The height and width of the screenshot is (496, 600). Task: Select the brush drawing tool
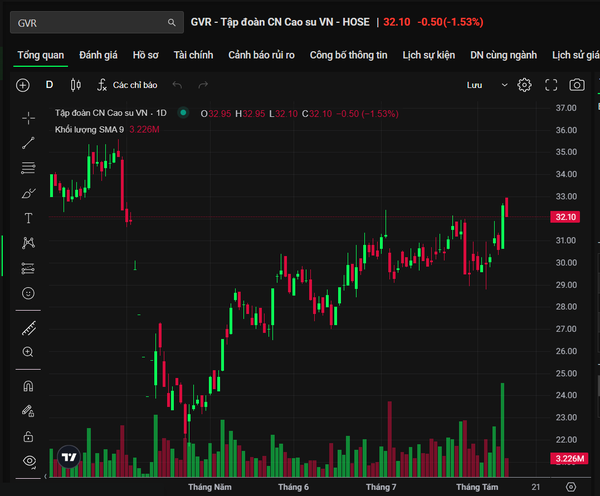tap(28, 193)
